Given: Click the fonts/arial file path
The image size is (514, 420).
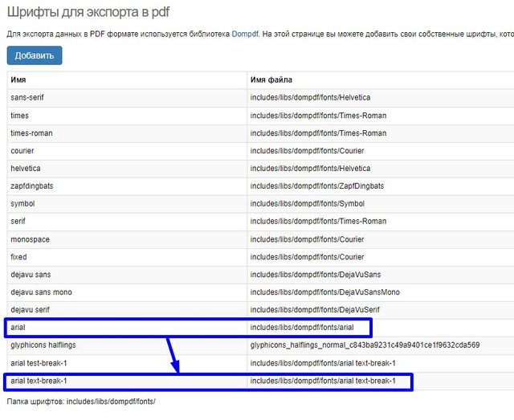Looking at the screenshot, I should (302, 328).
